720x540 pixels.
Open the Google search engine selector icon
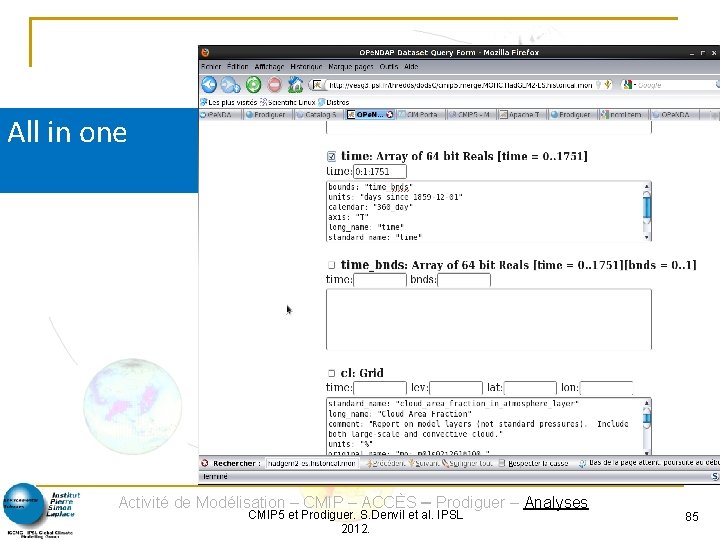click(627, 84)
